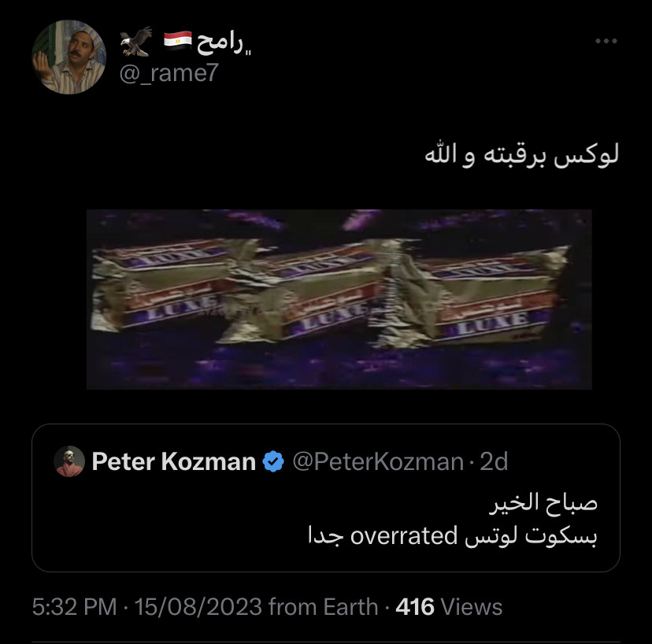
Task: Open Peter Kozman's quoted tweet card
Action: [326, 498]
